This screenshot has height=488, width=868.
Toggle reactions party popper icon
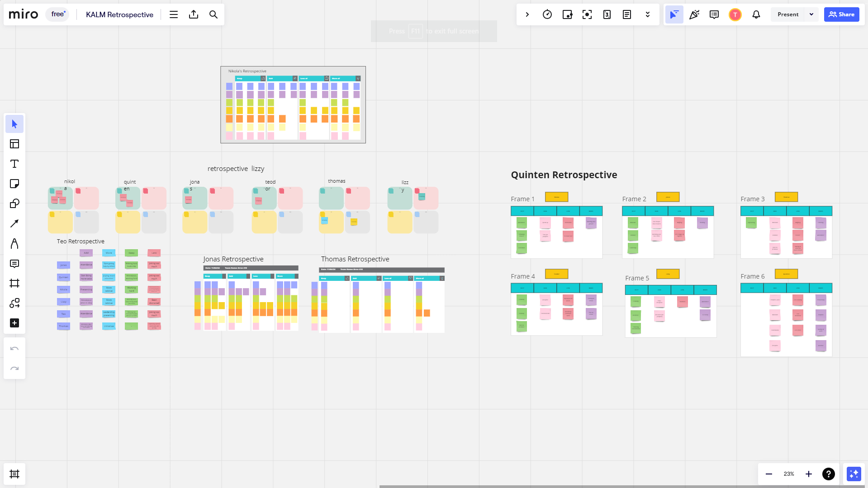694,14
